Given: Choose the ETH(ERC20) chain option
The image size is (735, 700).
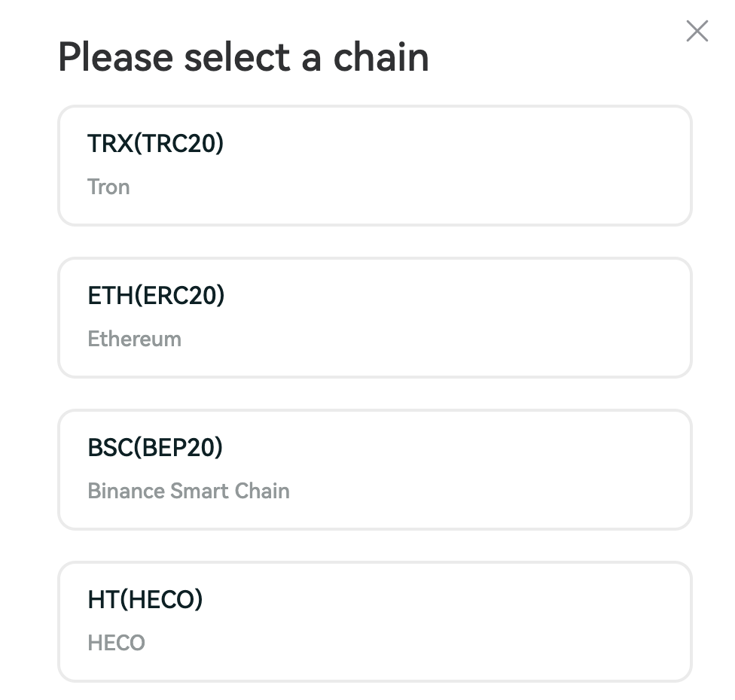Looking at the screenshot, I should (x=374, y=318).
